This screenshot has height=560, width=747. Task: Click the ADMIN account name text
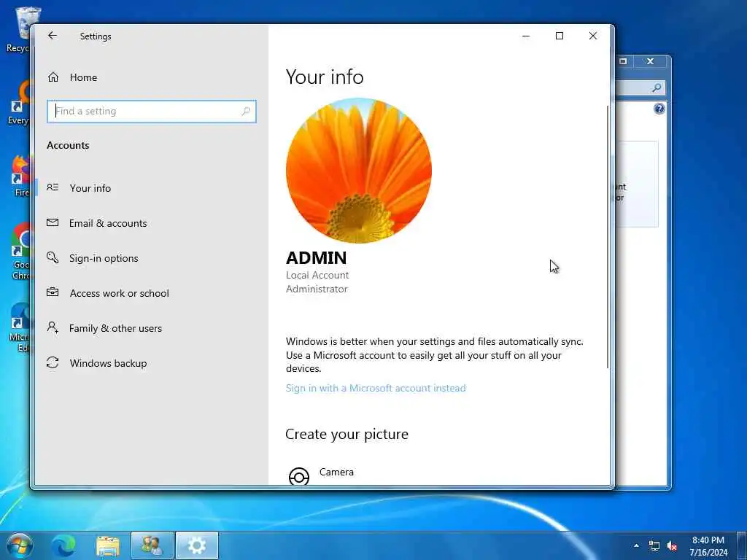[317, 257]
